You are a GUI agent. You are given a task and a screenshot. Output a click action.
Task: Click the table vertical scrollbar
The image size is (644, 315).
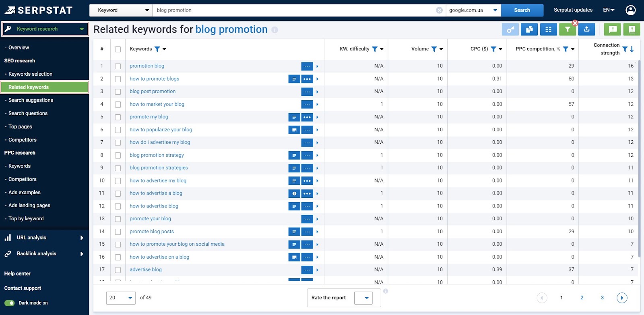coord(639,159)
